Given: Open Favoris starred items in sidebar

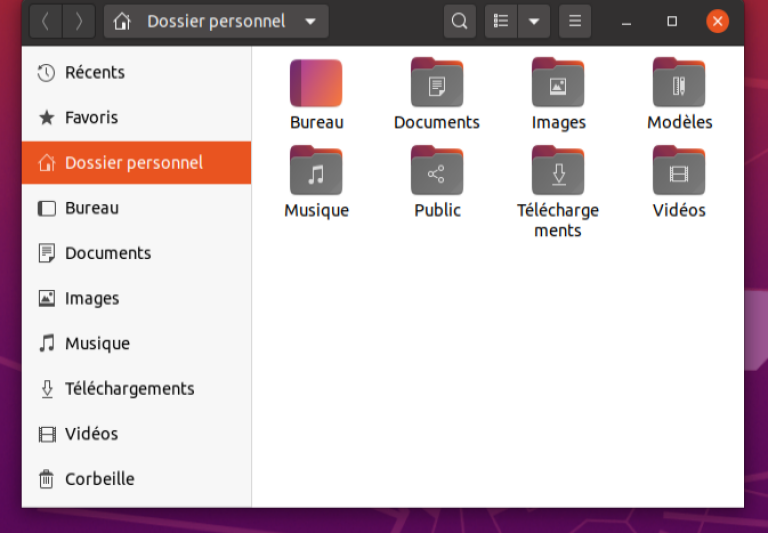Looking at the screenshot, I should 137,118.
